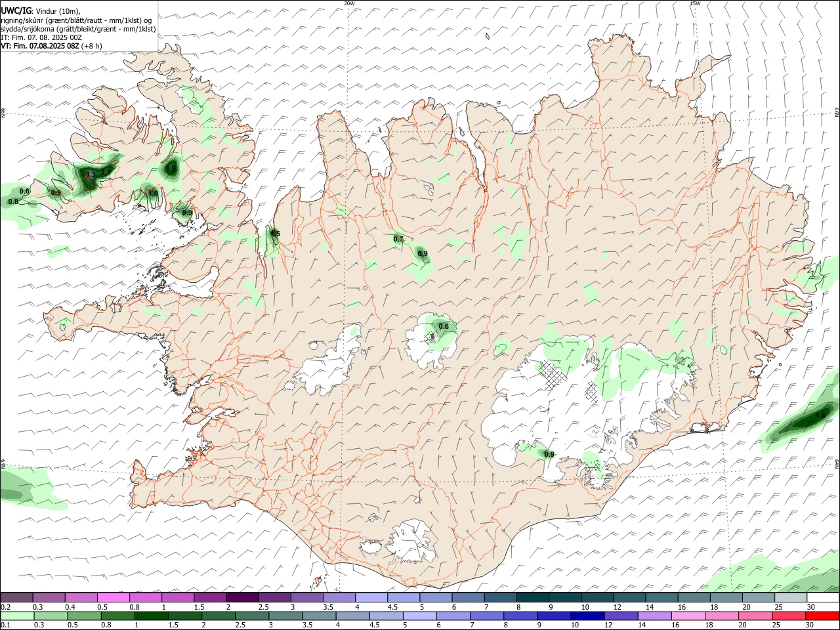This screenshot has height=630, width=840.
Task: Click the 20W longitude label
Action: (x=349, y=3)
